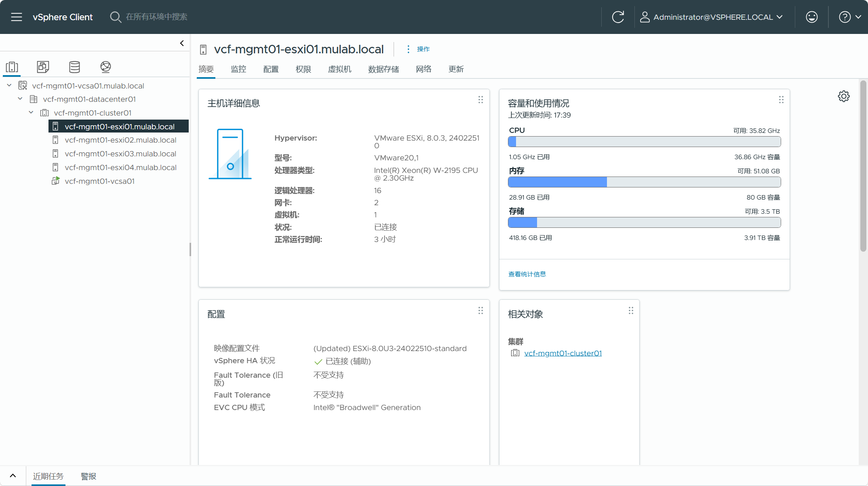868x486 pixels.
Task: Switch to the 配置 tab
Action: pos(271,69)
